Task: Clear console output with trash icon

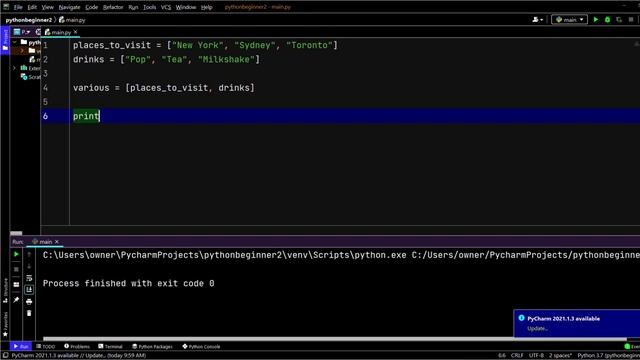Action: tap(29, 313)
